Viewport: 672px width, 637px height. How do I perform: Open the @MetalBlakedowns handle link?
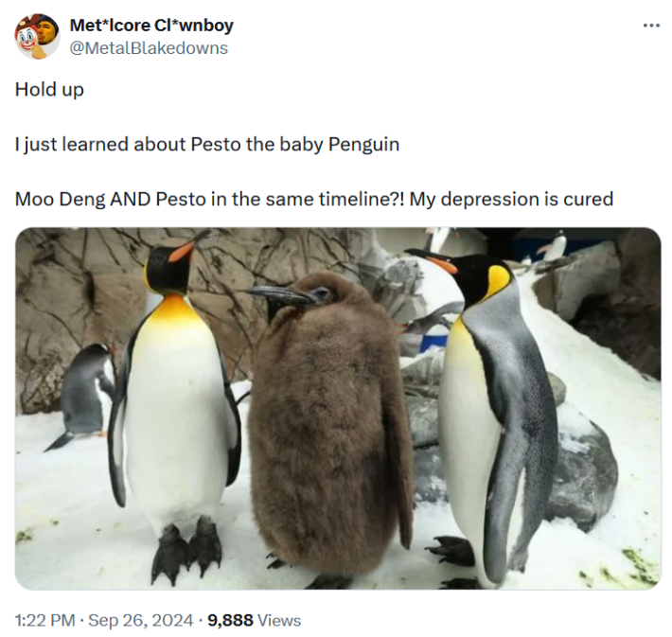tap(149, 48)
